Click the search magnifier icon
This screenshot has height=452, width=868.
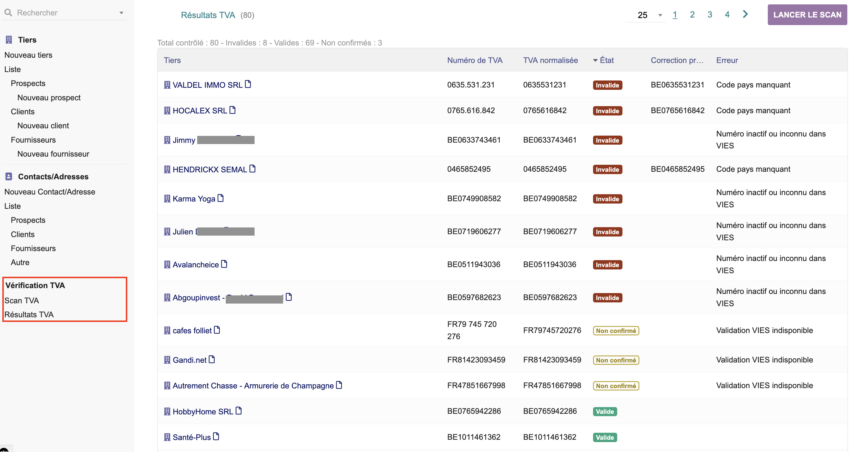point(8,13)
